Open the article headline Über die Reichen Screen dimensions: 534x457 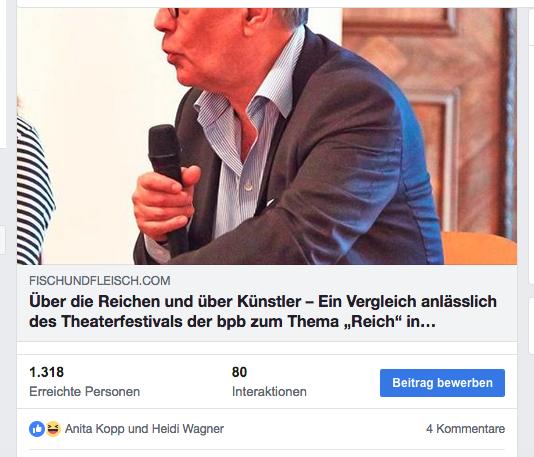(x=263, y=311)
